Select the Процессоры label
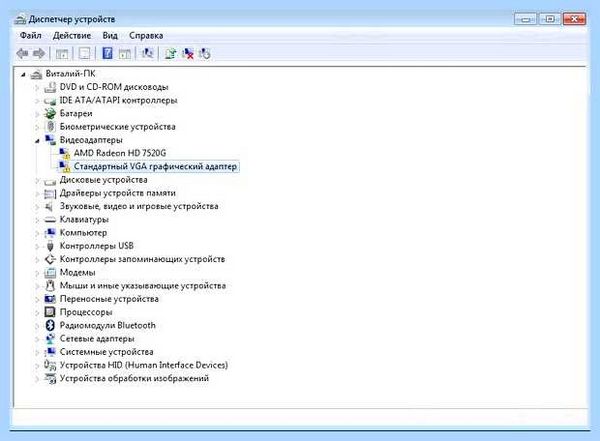 [86, 312]
